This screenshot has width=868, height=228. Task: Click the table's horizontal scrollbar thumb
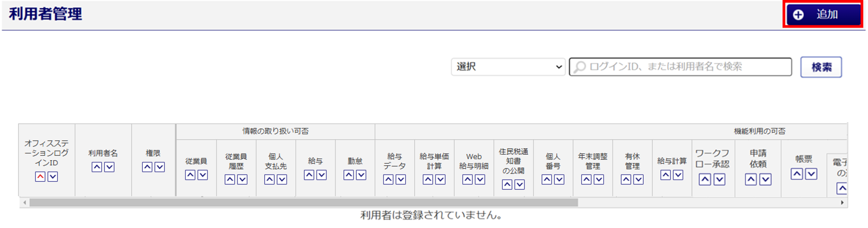(x=303, y=203)
